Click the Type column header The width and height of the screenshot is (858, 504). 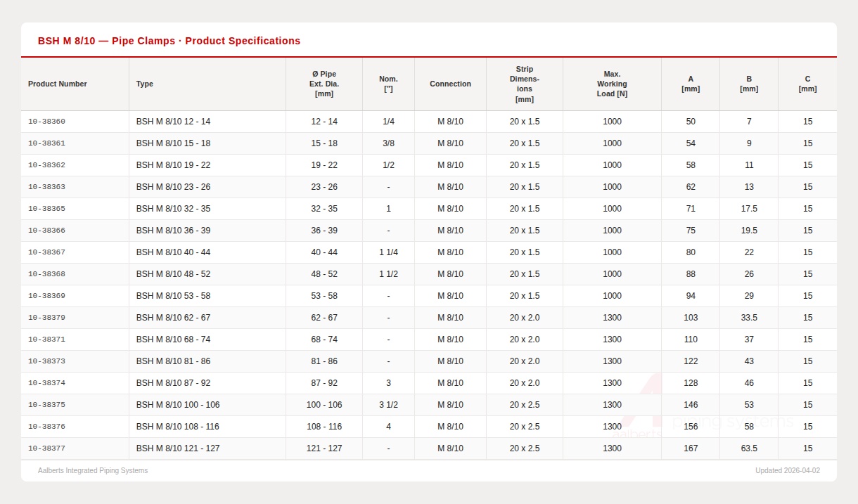145,84
